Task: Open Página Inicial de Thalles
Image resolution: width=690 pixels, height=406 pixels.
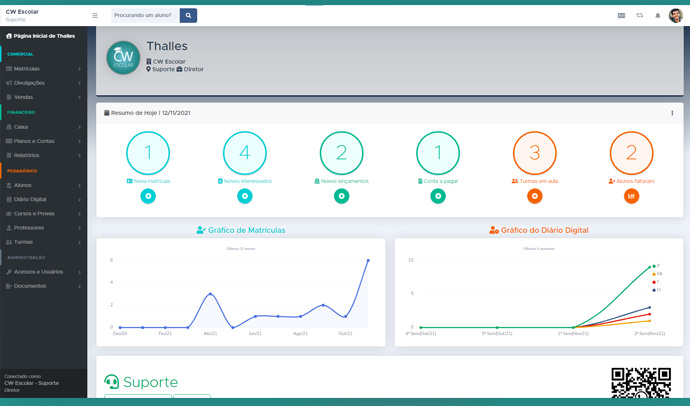Action: click(x=40, y=36)
